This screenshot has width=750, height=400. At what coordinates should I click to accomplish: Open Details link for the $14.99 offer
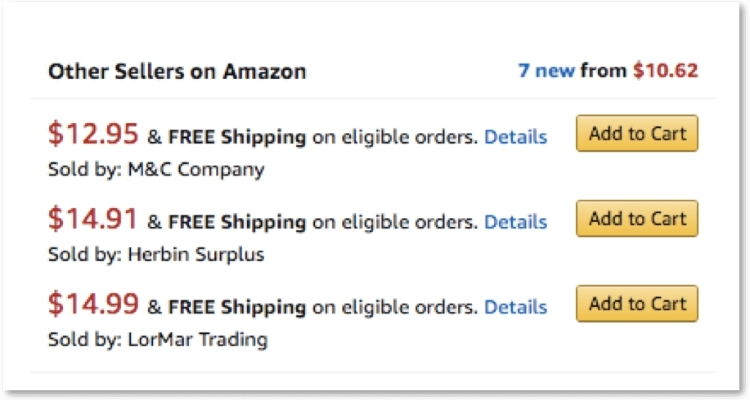click(x=515, y=307)
